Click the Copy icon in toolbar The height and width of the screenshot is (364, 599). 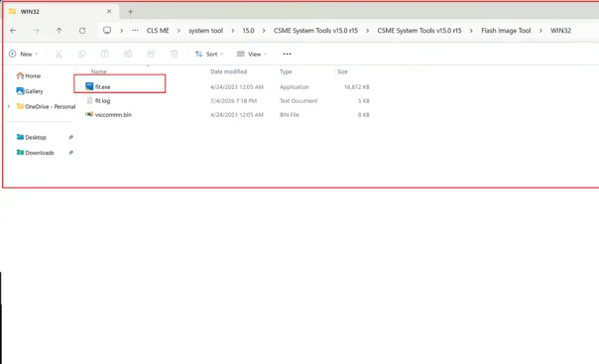point(81,54)
